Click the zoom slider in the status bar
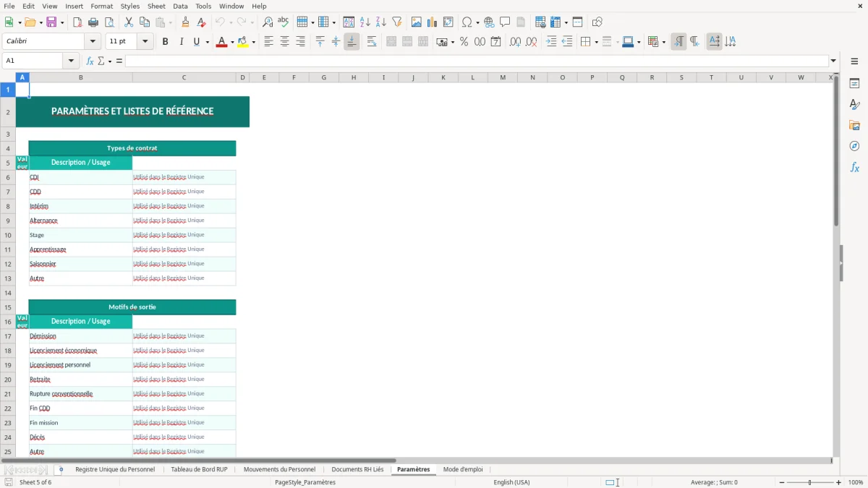This screenshot has height=488, width=868. [x=810, y=482]
